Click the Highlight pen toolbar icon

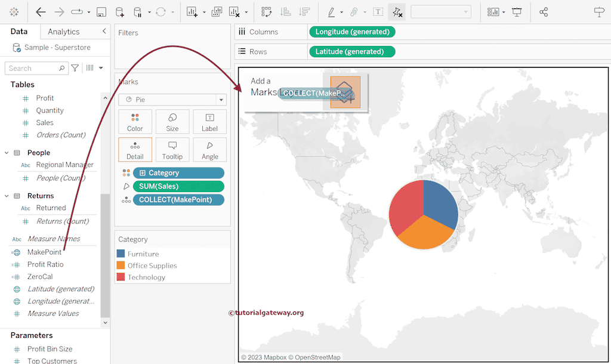[331, 12]
